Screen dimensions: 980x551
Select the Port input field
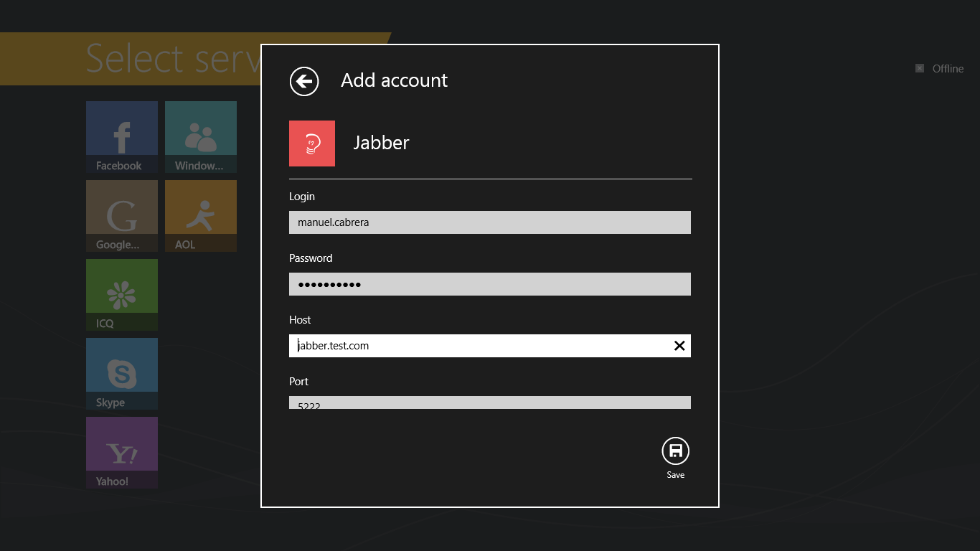point(490,402)
